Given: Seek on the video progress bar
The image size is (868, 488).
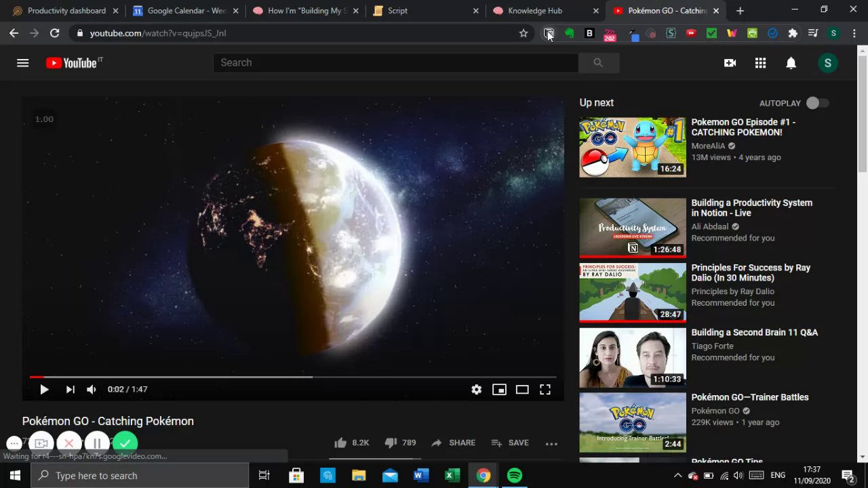Looking at the screenshot, I should [293, 377].
